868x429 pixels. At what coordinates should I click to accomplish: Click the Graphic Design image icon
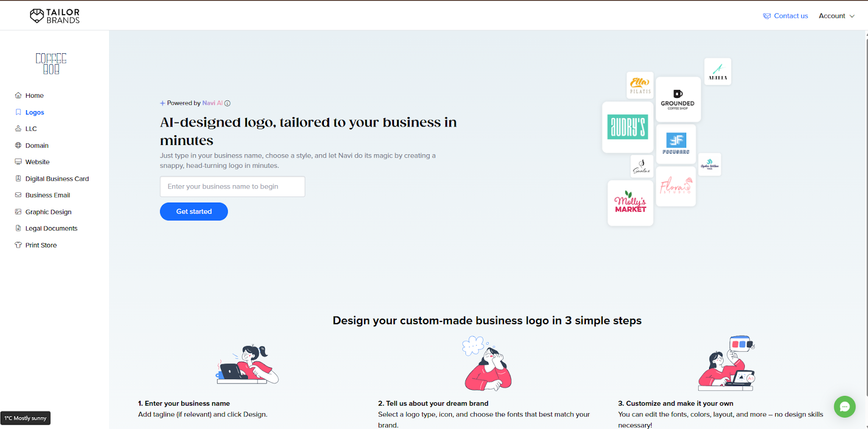coord(18,212)
